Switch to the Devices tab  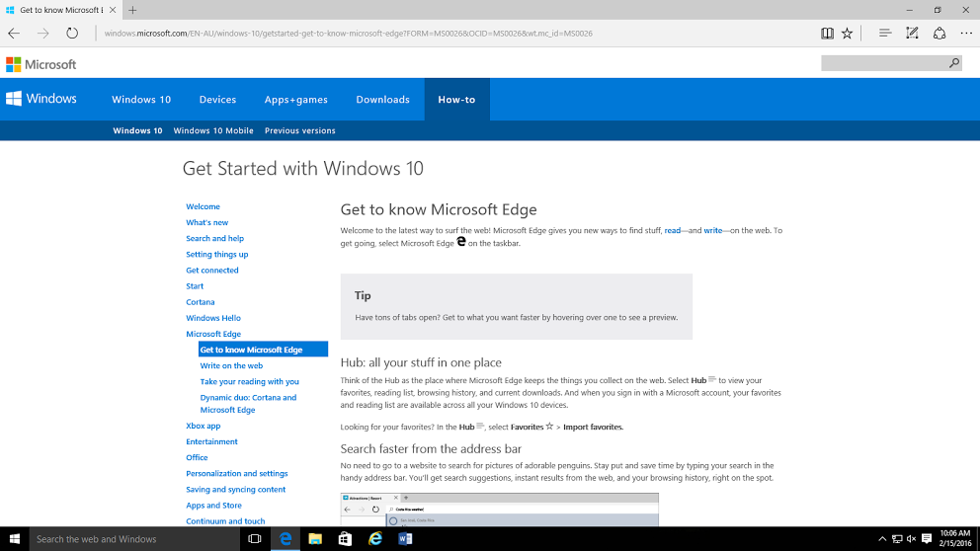[217, 100]
